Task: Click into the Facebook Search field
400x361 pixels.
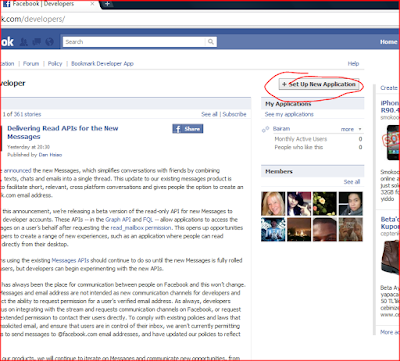Action: [x=134, y=42]
